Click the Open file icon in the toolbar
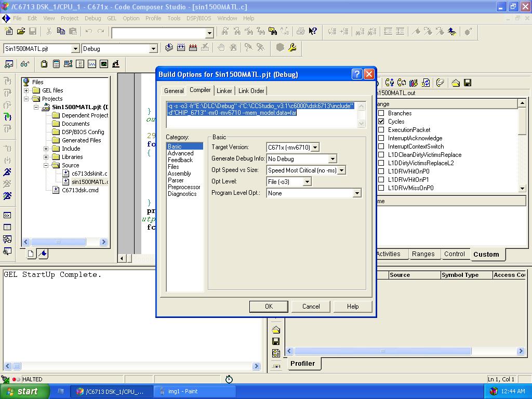The height and width of the screenshot is (399, 532). pyautogui.click(x=21, y=32)
